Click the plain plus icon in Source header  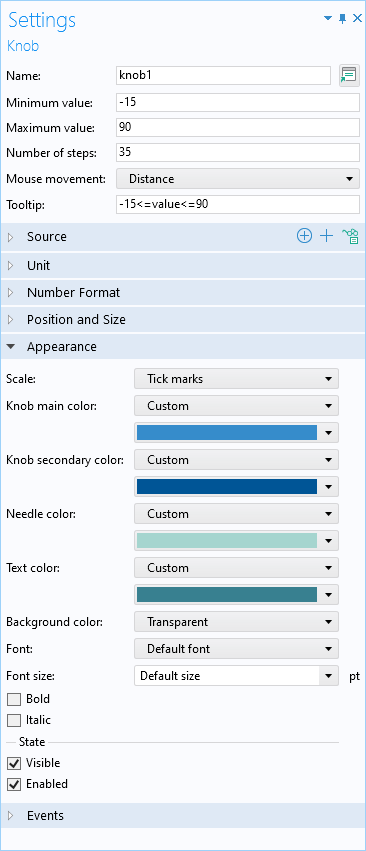pyautogui.click(x=326, y=236)
